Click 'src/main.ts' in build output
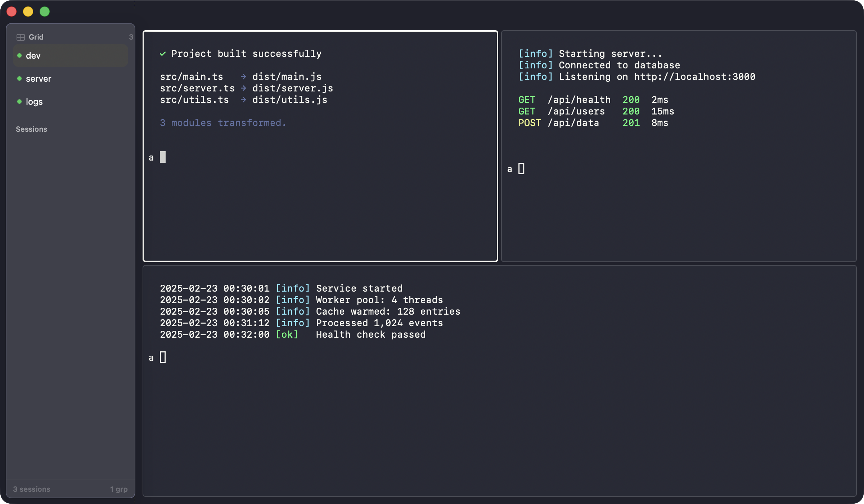The height and width of the screenshot is (504, 864). 192,77
